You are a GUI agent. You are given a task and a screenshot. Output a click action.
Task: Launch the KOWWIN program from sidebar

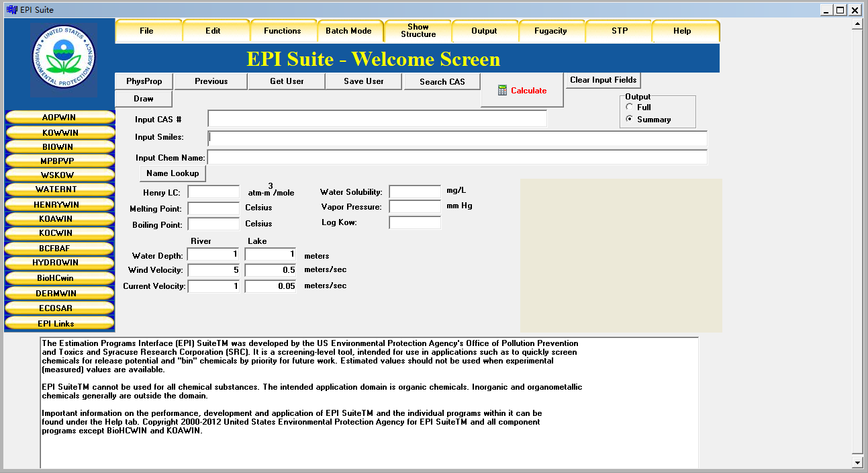pyautogui.click(x=60, y=132)
